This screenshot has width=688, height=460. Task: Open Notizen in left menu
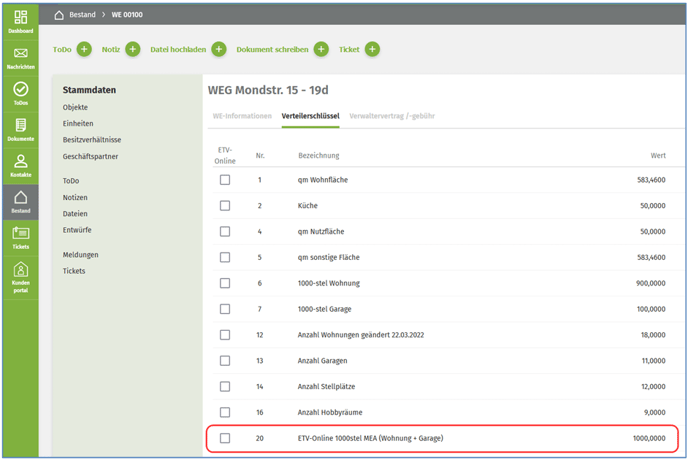75,197
